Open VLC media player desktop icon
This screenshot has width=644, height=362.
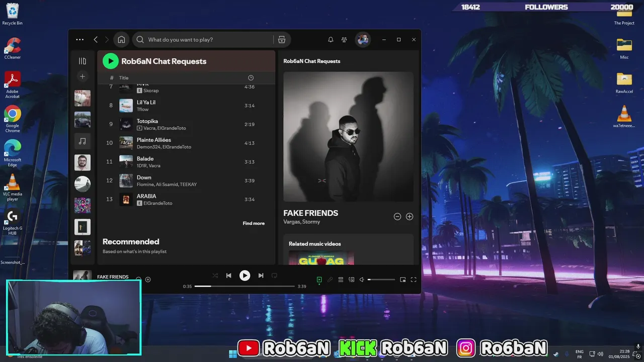point(12,187)
